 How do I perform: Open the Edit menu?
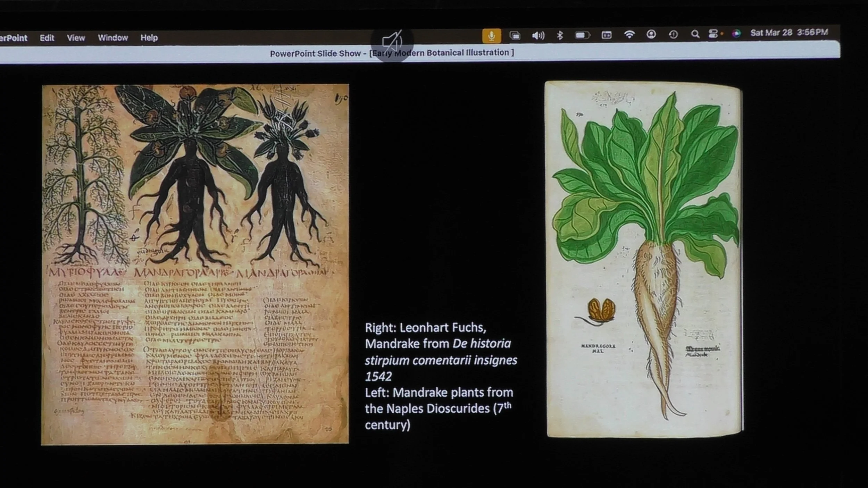[x=47, y=38]
